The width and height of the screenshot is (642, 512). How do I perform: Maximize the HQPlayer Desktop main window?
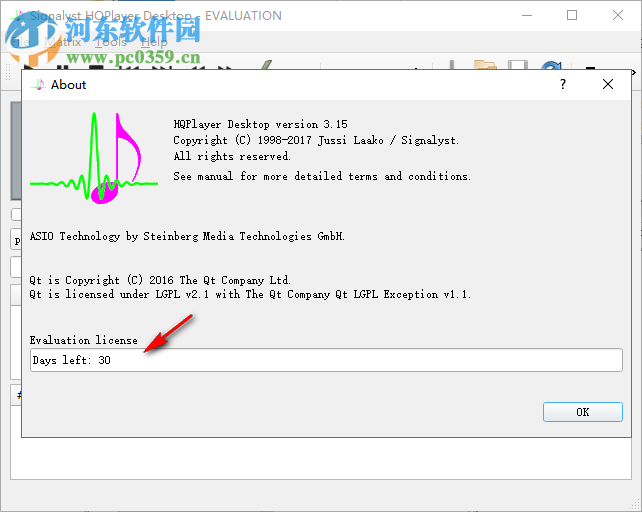(572, 15)
